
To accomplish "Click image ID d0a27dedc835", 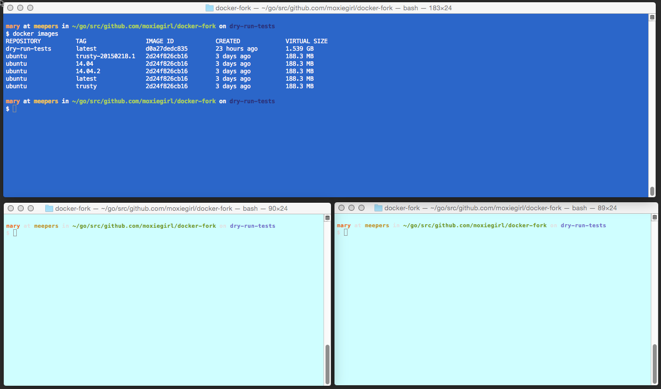I will coord(167,48).
